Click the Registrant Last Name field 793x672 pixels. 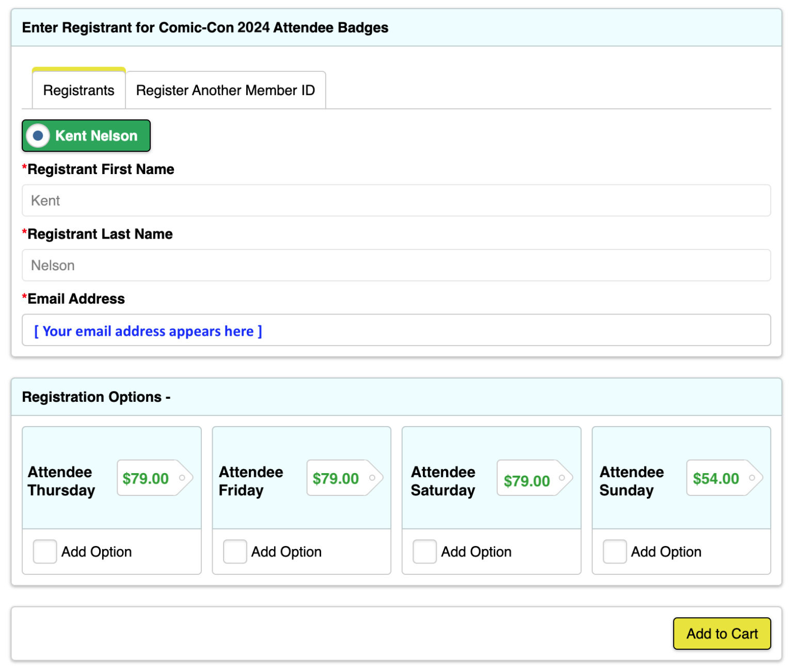coord(396,265)
